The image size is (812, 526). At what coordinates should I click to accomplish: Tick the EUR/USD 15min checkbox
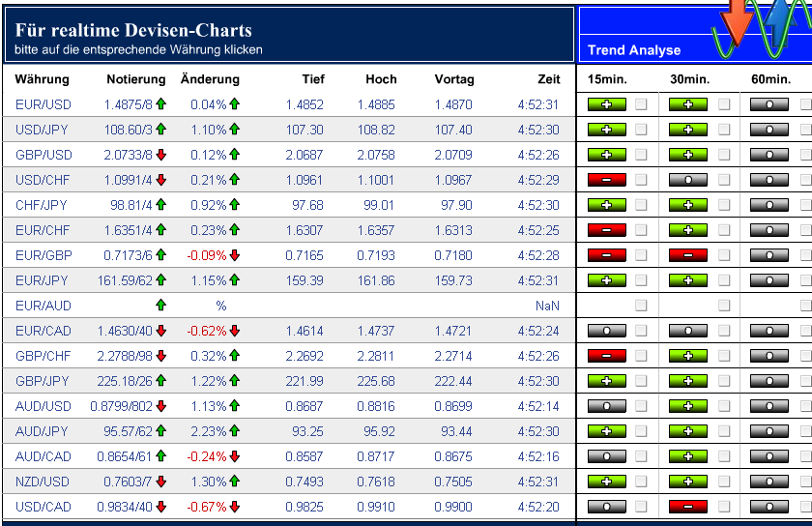641,103
